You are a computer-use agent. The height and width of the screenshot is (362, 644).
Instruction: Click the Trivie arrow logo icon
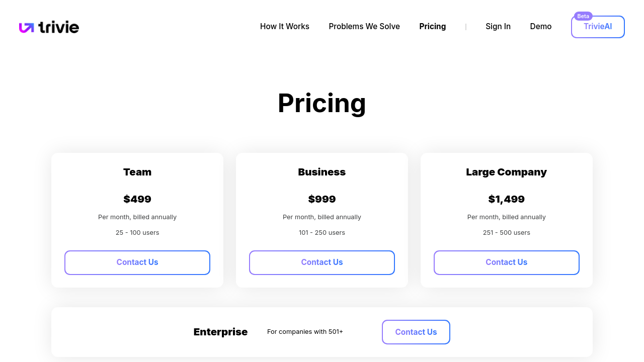26,28
